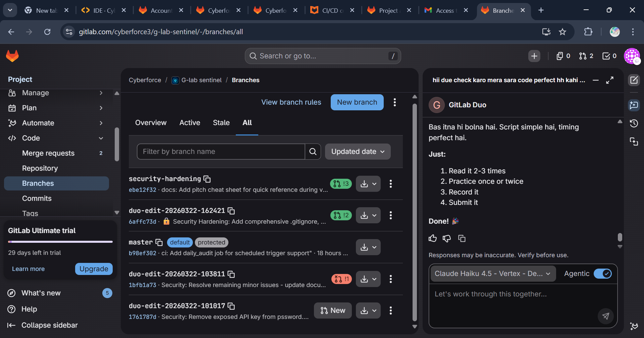
Task: Open the Updated date sort dropdown
Action: [x=358, y=152]
